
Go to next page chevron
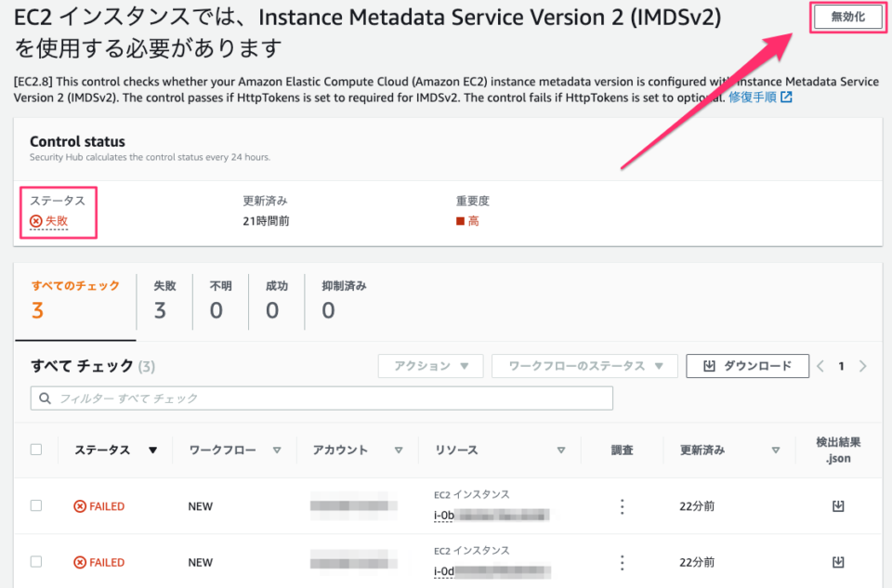(x=862, y=366)
